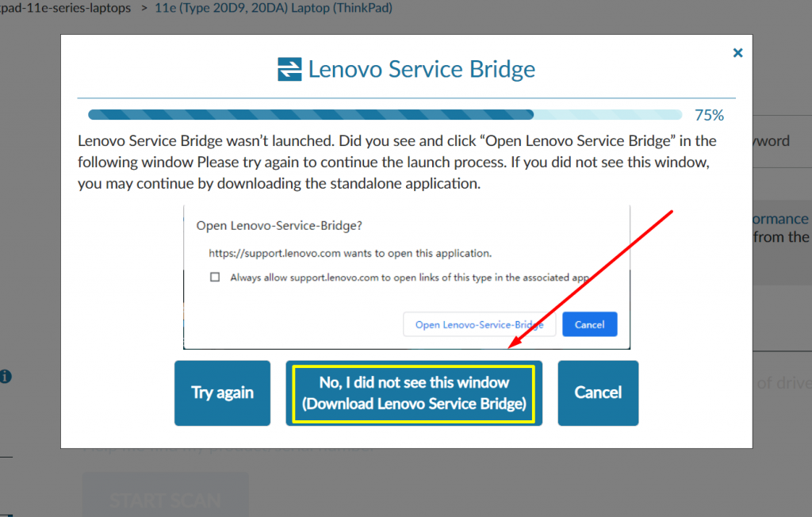
Task: Click the "Download Lenovo Service Bridge" button text
Action: click(413, 404)
